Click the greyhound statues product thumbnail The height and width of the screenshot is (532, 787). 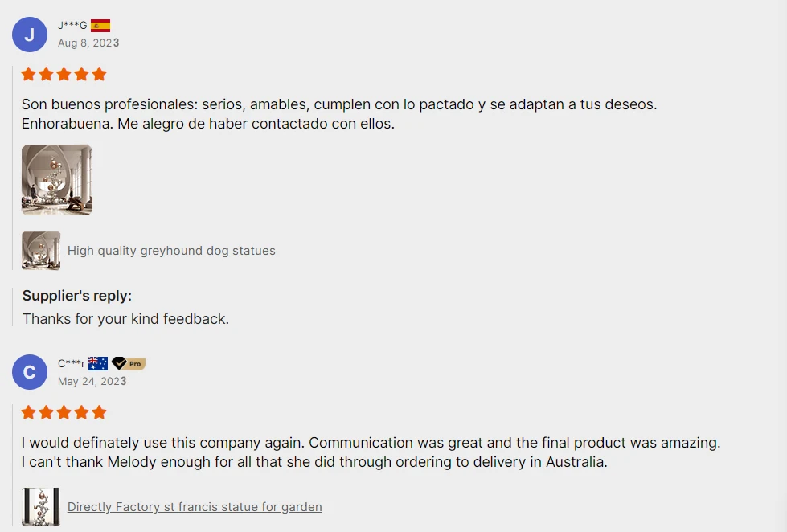point(41,251)
